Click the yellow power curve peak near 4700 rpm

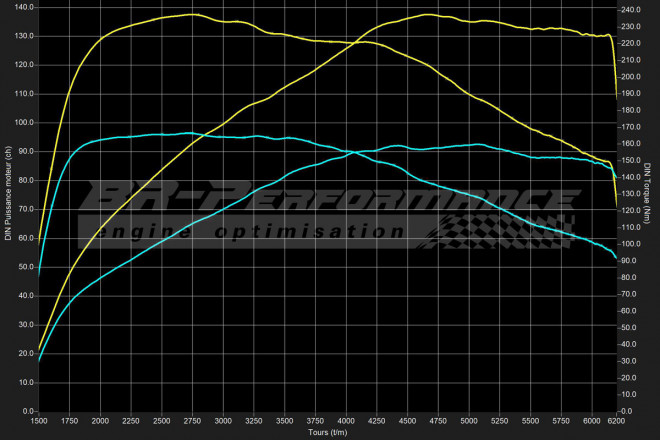pyautogui.click(x=428, y=15)
